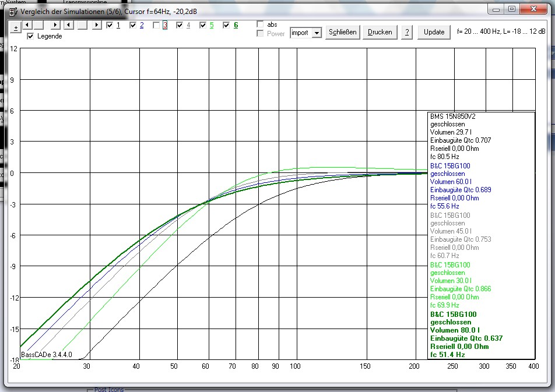This screenshot has width=555, height=392.
Task: Click legend text 'fc 80.5 Hz'
Action: 445,157
